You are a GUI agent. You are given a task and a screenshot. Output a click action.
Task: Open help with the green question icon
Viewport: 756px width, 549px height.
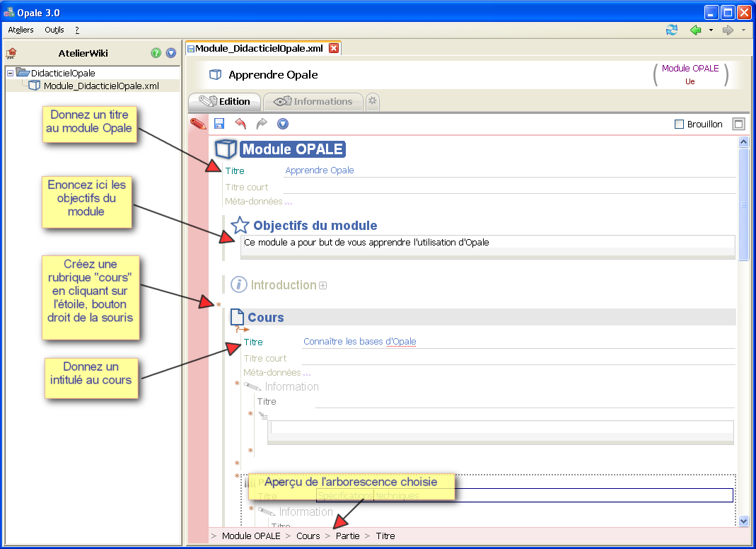tap(156, 53)
